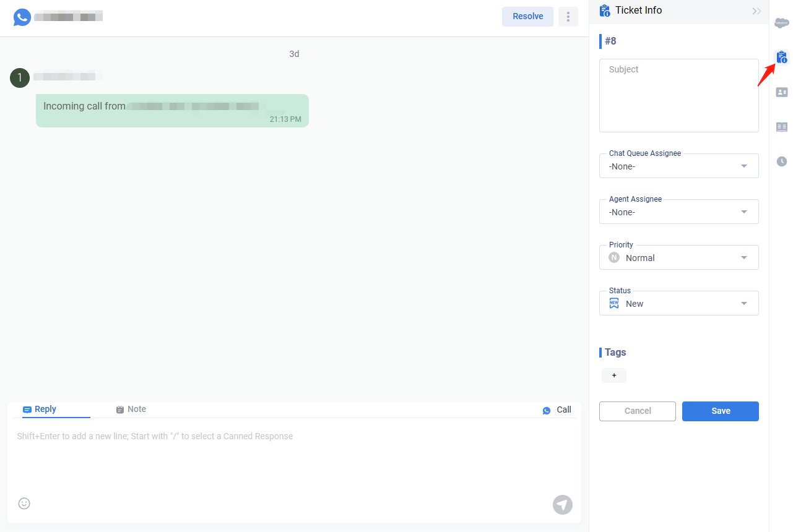Image resolution: width=793 pixels, height=532 pixels.
Task: Open the knowledge base book icon
Action: 782,127
